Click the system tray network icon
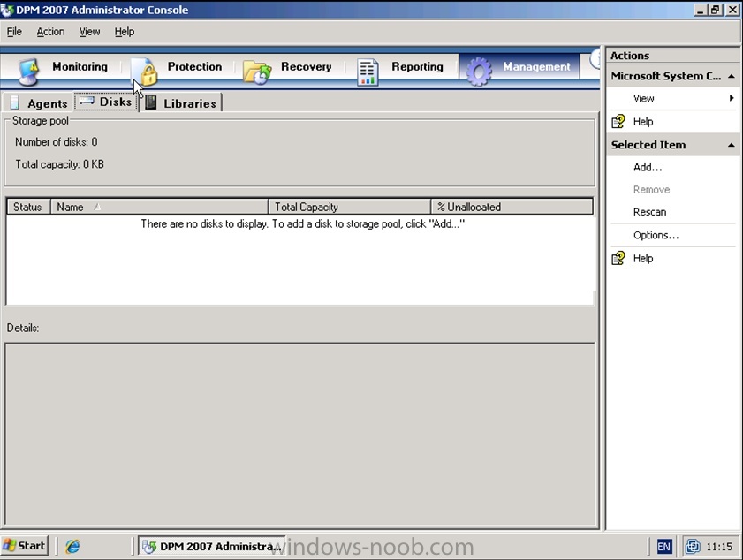743x560 pixels. coord(693,546)
